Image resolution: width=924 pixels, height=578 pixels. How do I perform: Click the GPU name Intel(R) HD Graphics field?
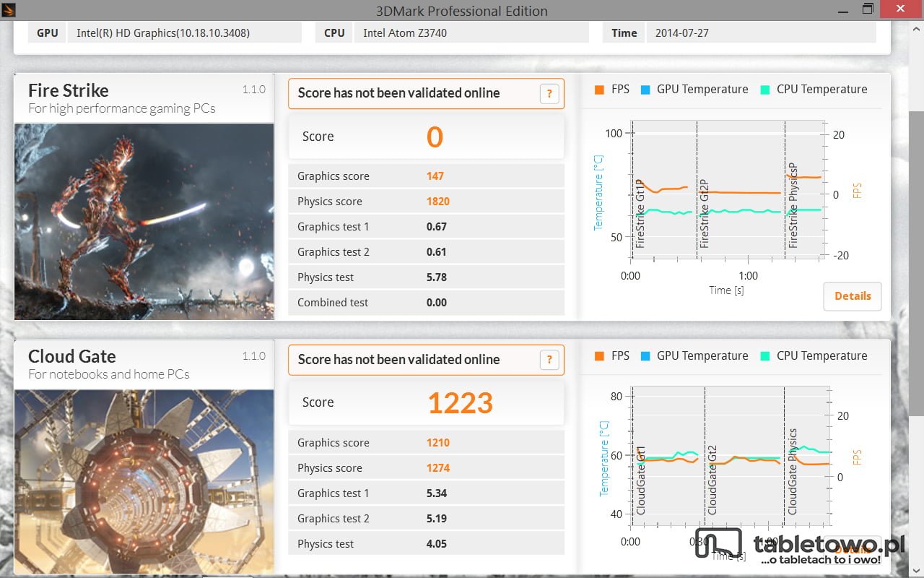[184, 33]
